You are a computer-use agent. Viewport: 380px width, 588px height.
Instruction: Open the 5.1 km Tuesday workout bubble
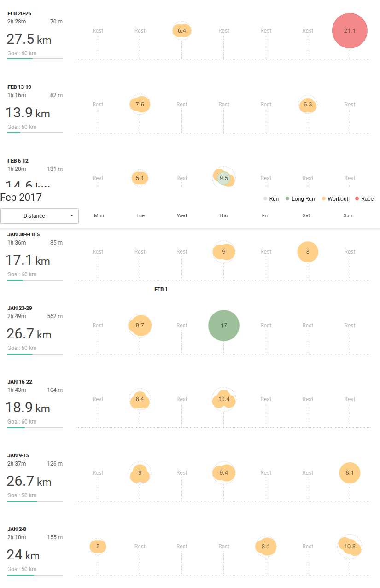tap(140, 178)
